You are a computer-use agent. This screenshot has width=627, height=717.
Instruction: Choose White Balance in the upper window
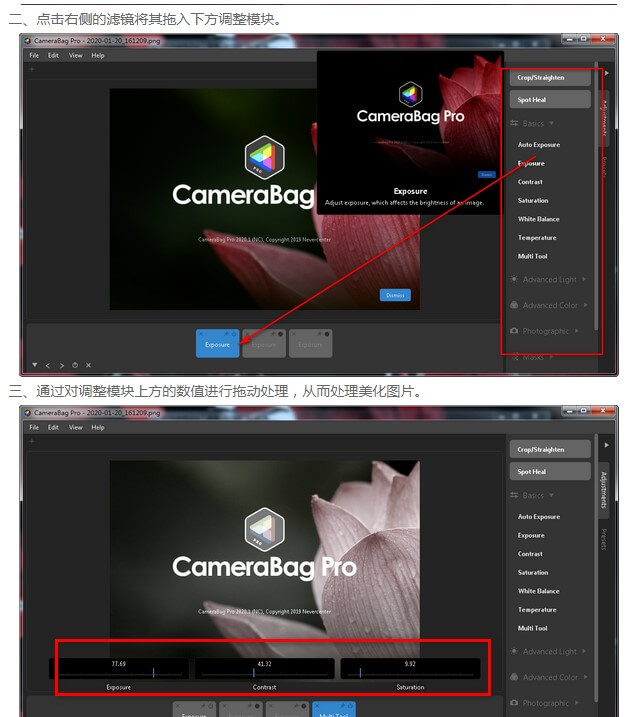pyautogui.click(x=538, y=219)
